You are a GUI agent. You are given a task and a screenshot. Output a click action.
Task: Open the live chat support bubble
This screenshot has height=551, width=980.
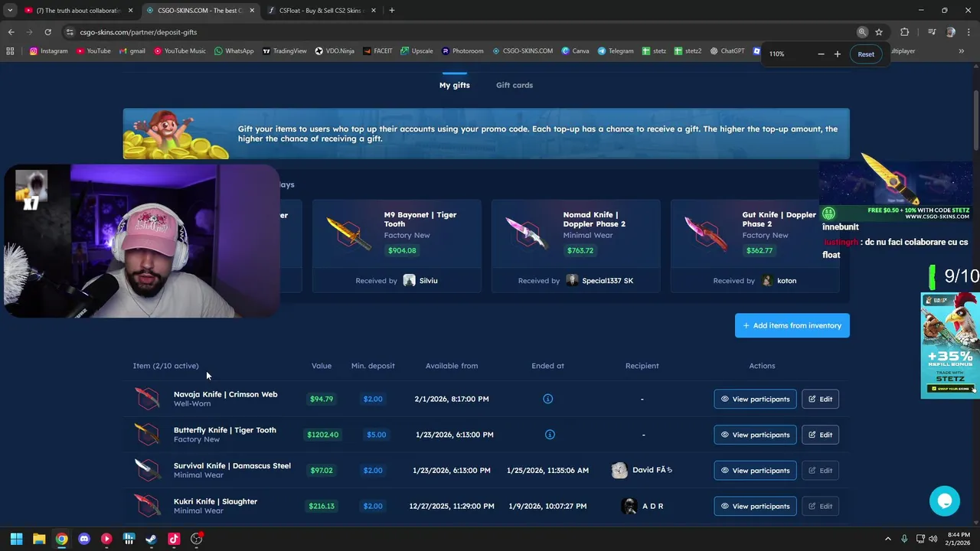tap(944, 501)
